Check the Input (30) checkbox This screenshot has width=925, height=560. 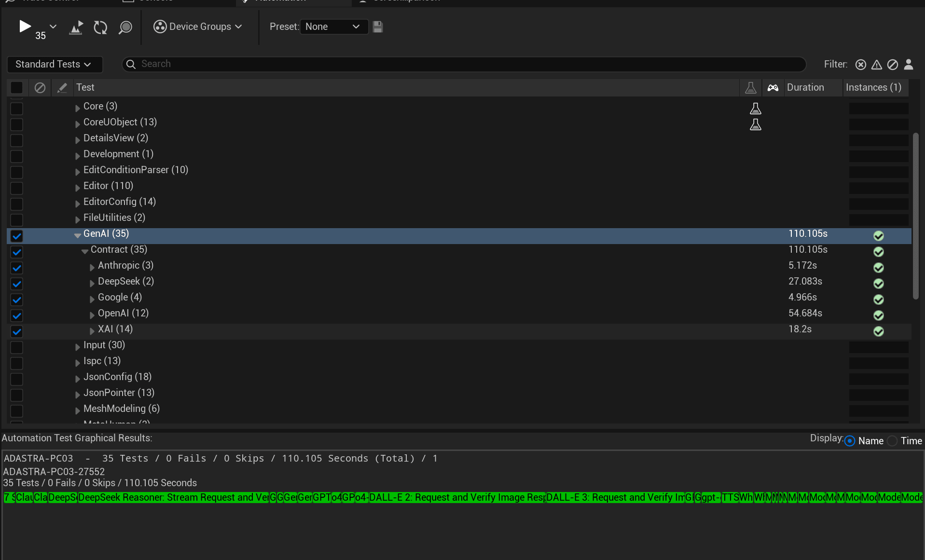pos(16,347)
